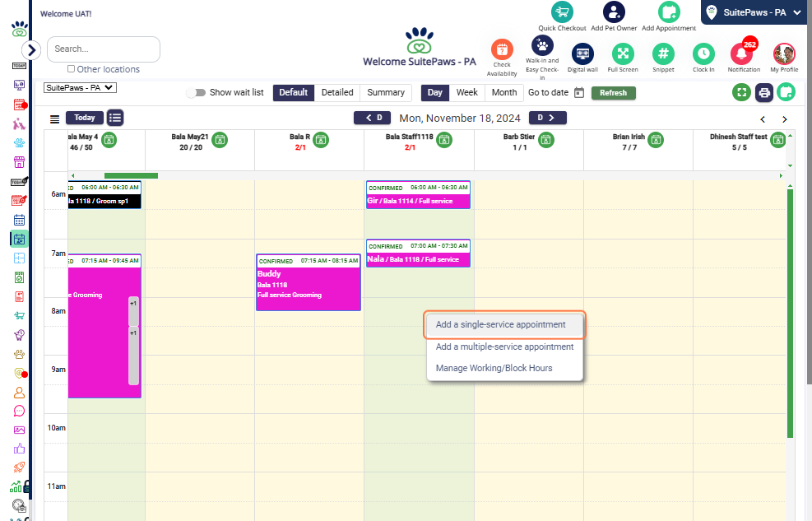Click the chat bubble icon in left sidebar
812x521 pixels.
click(19, 412)
